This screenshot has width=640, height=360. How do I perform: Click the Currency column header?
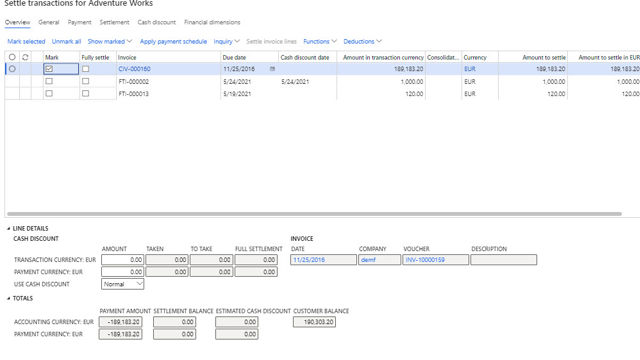pyautogui.click(x=480, y=58)
